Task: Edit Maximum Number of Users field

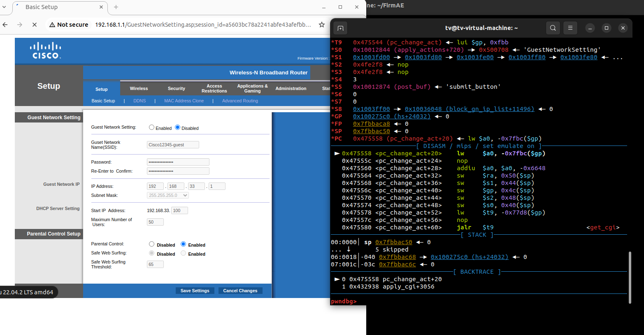Action: (155, 222)
